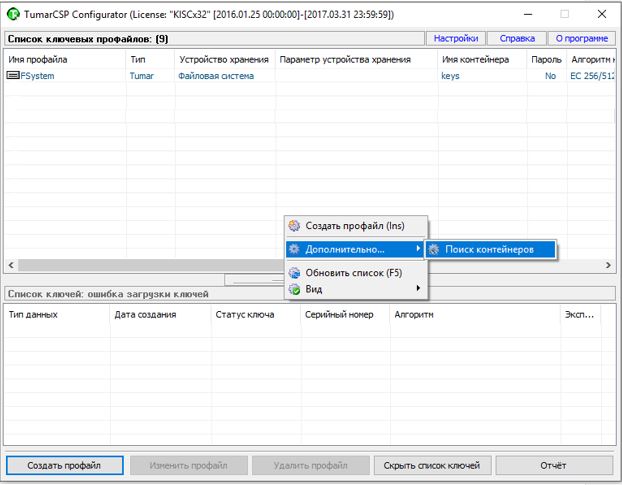Select Поиск контейнеров in the submenu
Screen dimensions: 622x485
point(490,249)
